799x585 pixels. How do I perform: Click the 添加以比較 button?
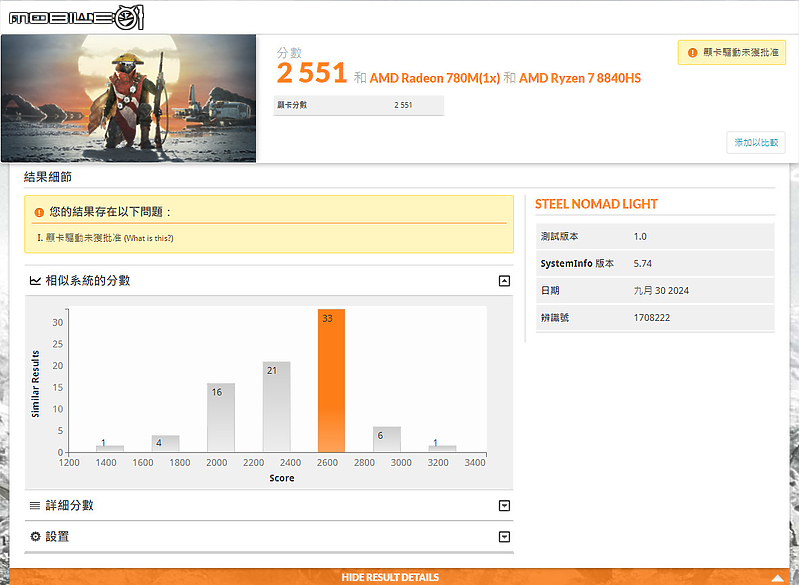tap(756, 143)
